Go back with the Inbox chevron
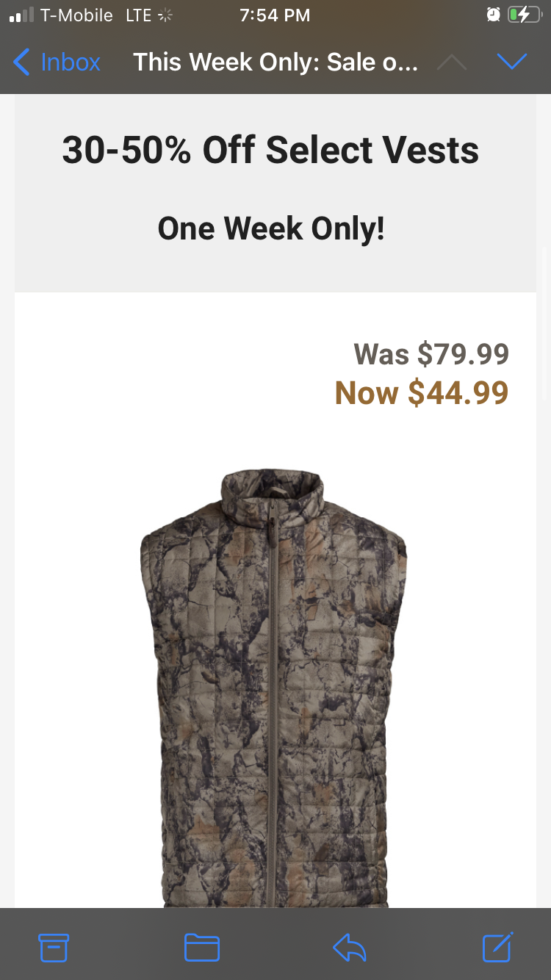The image size is (551, 980). [22, 62]
